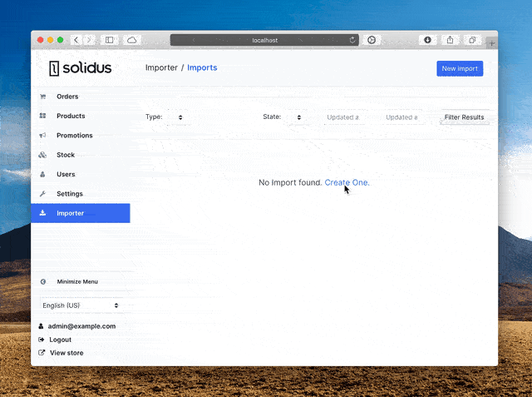This screenshot has width=532, height=397.
Task: Click the Safari share button
Action: pyautogui.click(x=450, y=40)
